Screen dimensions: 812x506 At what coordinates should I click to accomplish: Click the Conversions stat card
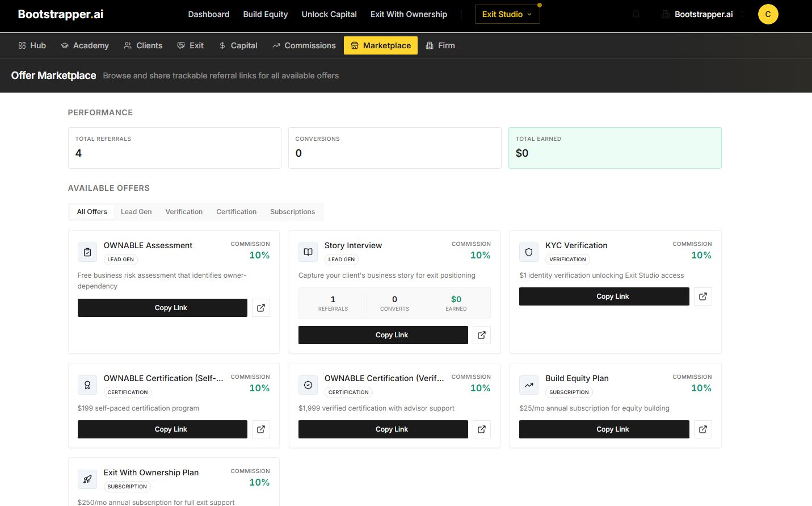click(395, 148)
